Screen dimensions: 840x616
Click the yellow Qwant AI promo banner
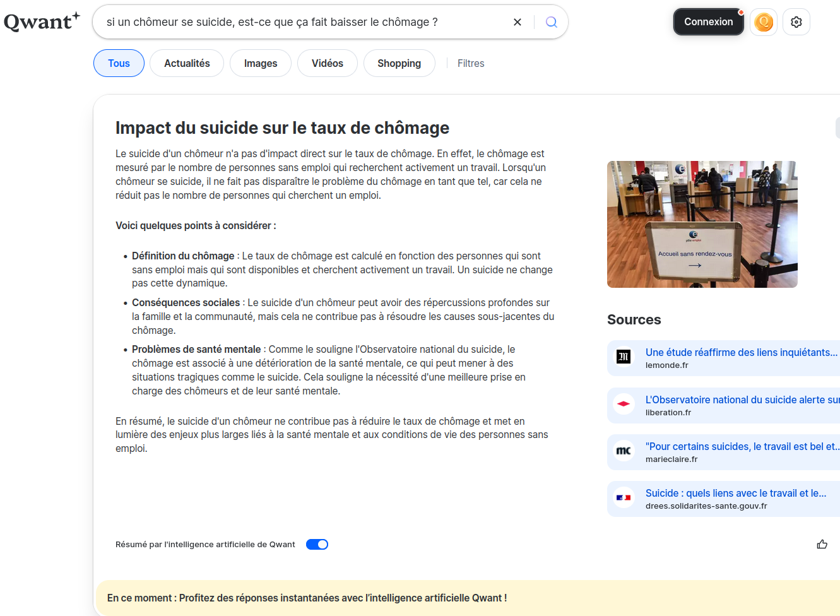(467, 598)
